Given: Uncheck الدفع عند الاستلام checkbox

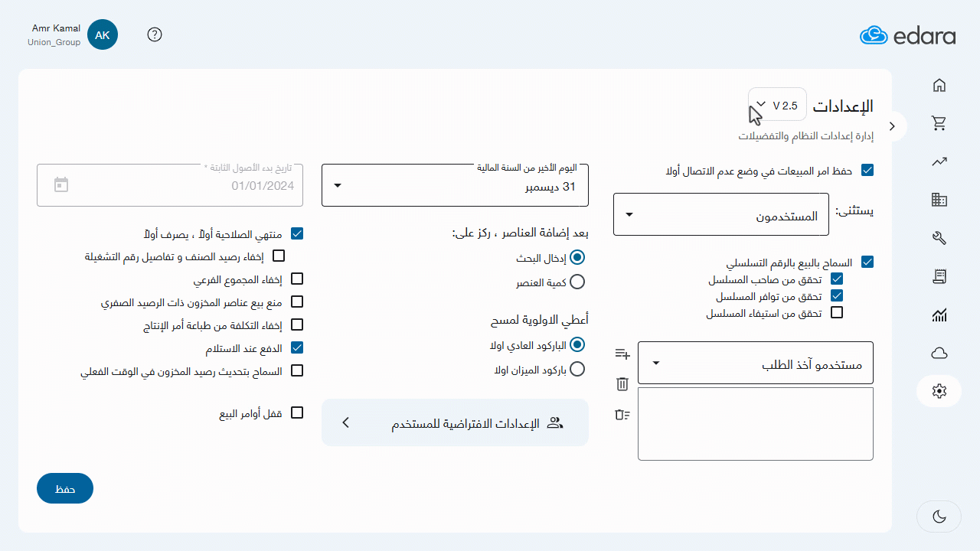Looking at the screenshot, I should [x=297, y=347].
